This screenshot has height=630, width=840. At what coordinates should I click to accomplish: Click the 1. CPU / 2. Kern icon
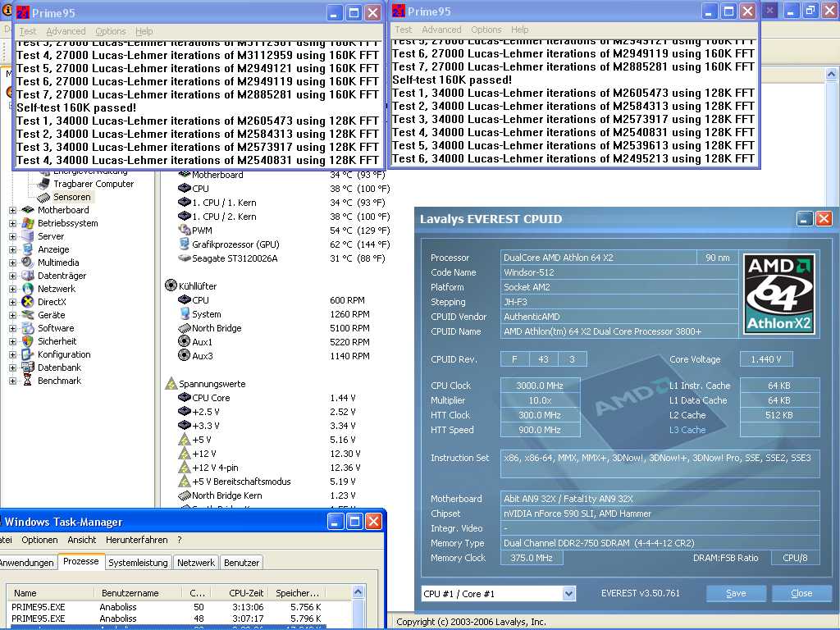[185, 217]
